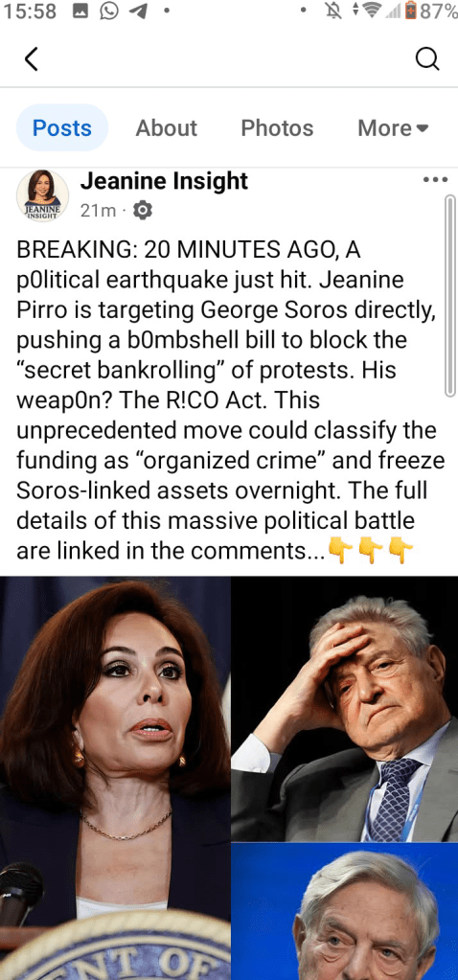Select the Posts tab
This screenshot has height=980, width=458.
pyautogui.click(x=62, y=128)
